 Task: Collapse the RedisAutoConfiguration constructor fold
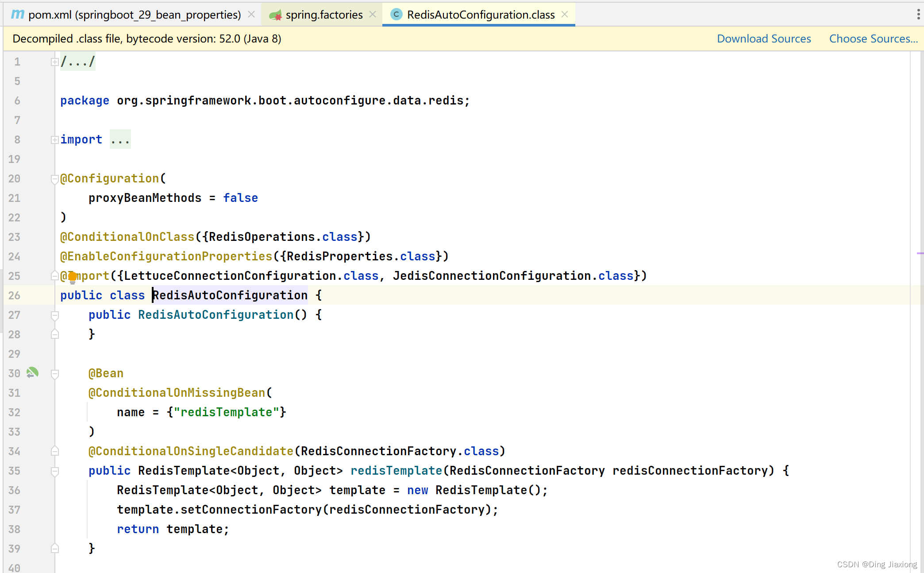pyautogui.click(x=54, y=315)
